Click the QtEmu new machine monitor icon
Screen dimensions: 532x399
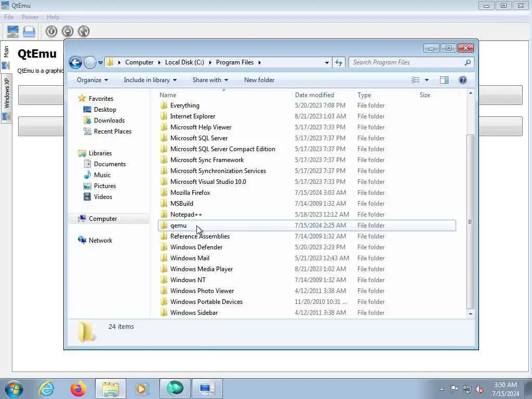tap(13, 32)
